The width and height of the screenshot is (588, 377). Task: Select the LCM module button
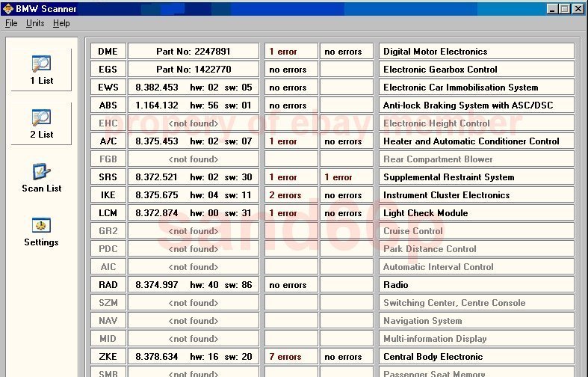click(x=108, y=213)
